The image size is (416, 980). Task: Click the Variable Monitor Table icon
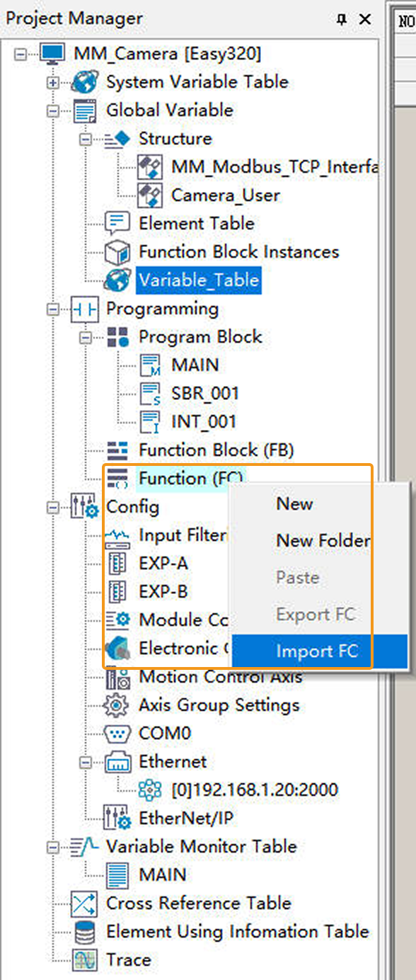point(85,847)
